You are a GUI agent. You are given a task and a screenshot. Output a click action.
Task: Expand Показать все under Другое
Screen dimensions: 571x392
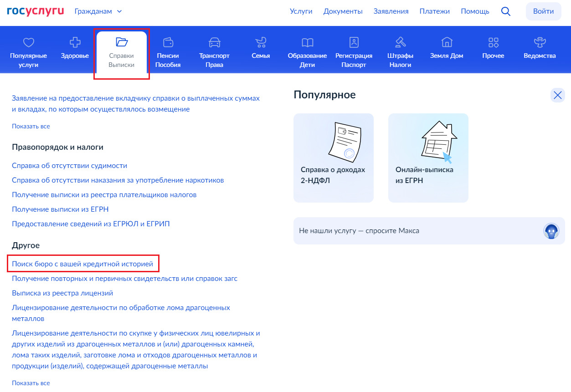tap(31, 383)
